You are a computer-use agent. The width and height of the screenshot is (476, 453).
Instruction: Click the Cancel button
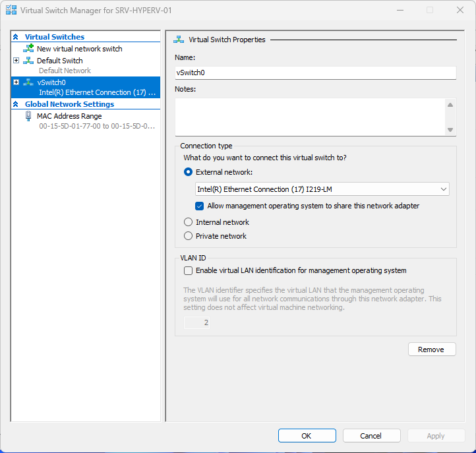[x=371, y=436]
